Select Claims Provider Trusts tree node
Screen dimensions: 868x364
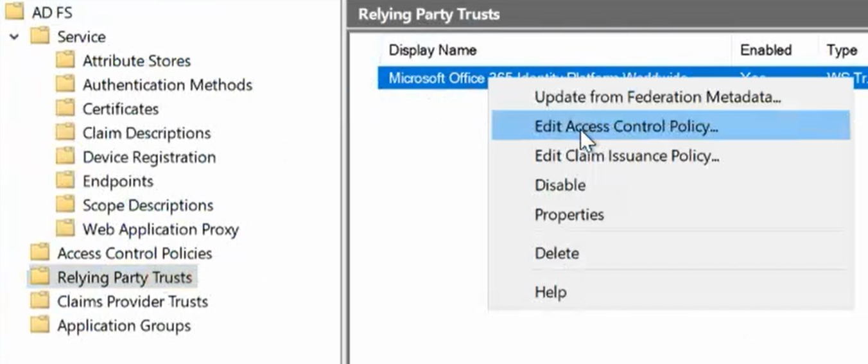click(x=132, y=302)
